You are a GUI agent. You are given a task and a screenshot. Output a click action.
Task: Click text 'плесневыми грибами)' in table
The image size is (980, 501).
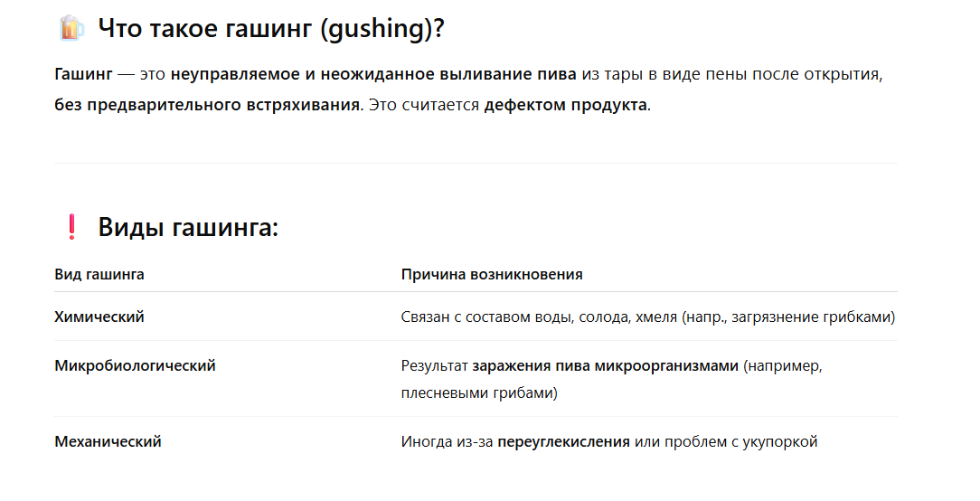(479, 393)
